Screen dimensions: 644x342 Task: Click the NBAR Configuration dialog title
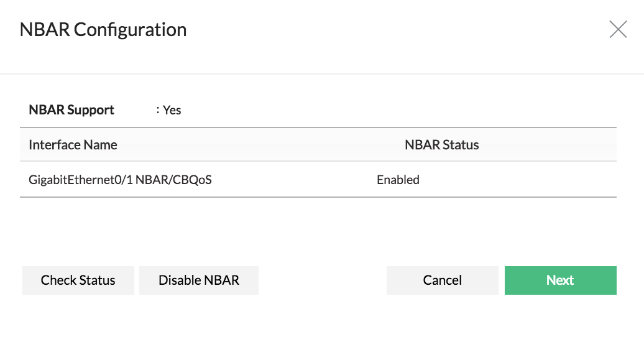[x=103, y=30]
